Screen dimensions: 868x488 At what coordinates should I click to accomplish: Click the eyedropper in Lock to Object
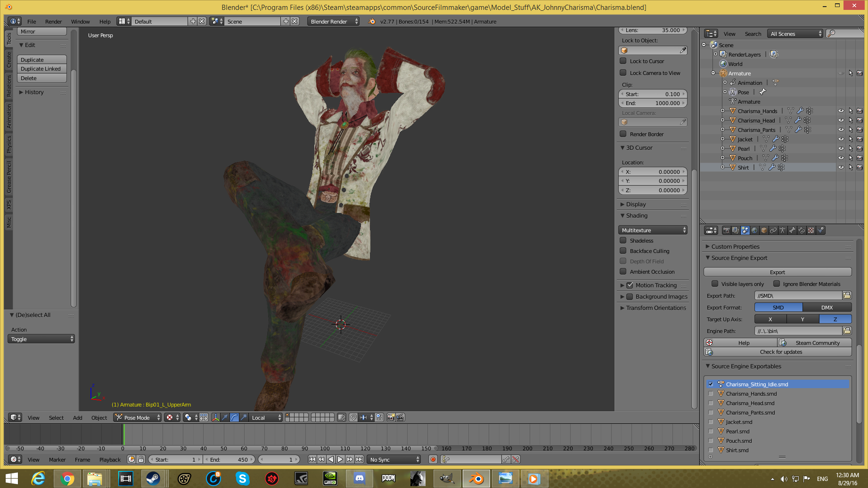click(x=683, y=50)
